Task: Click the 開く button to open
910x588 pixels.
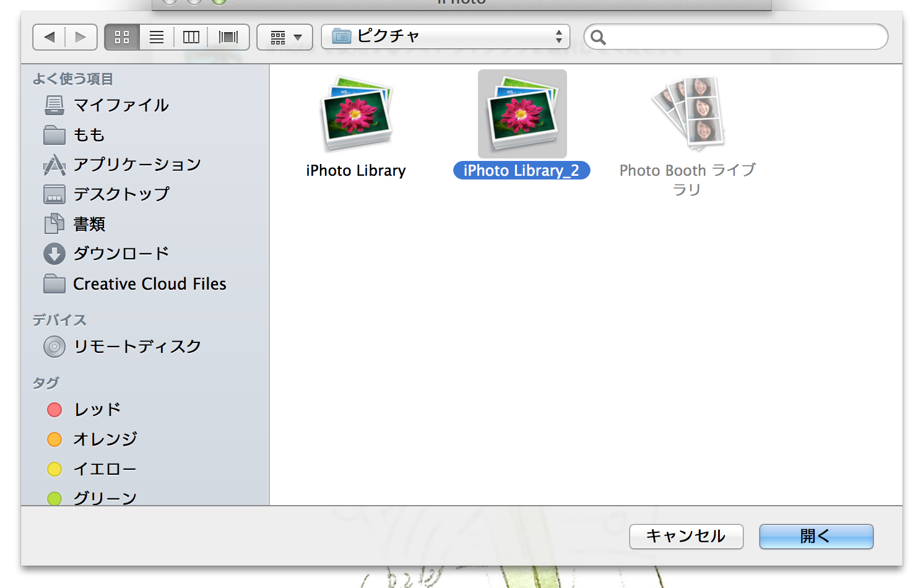Action: [817, 536]
